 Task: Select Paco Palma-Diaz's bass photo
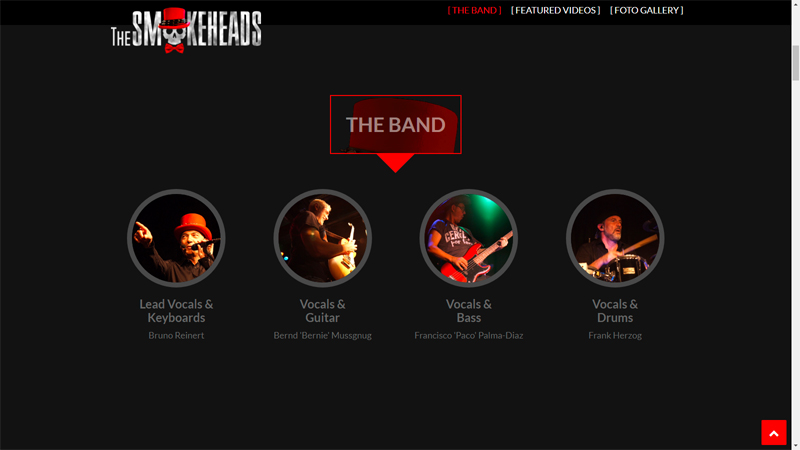(468, 238)
